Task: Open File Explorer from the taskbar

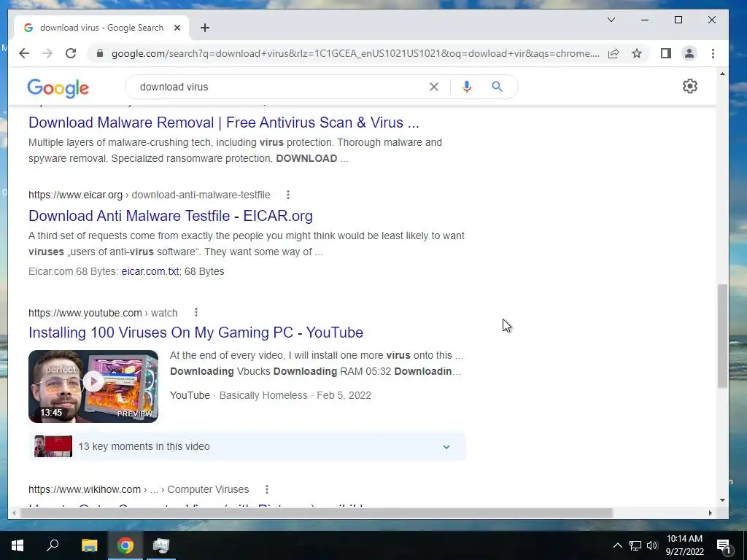Action: 89,545
